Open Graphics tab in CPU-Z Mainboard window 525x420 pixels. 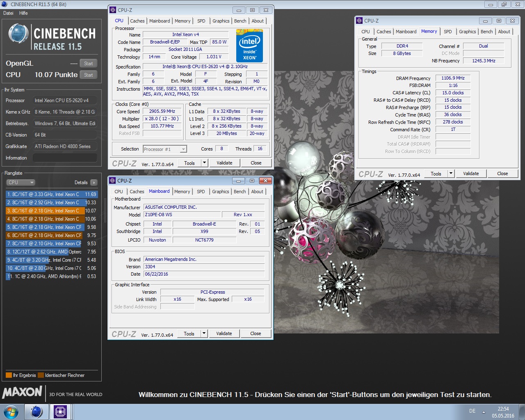221,192
